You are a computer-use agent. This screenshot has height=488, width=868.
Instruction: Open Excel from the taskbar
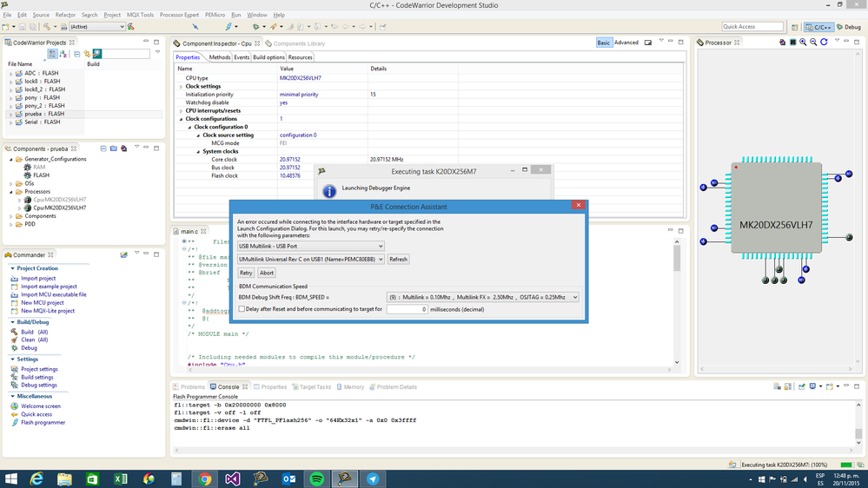tap(121, 479)
